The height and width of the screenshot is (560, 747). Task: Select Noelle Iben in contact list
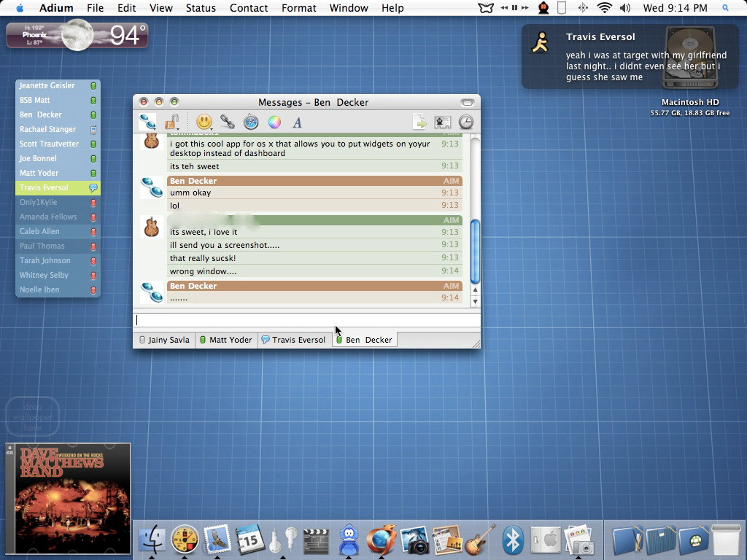click(x=58, y=289)
